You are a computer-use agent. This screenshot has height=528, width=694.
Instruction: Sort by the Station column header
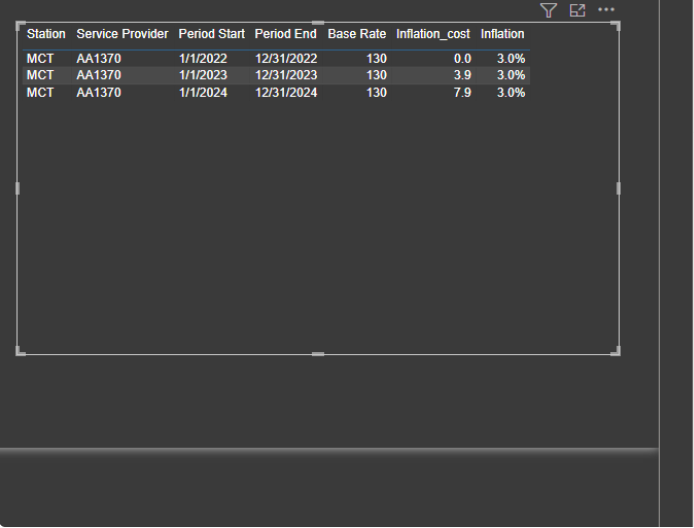[46, 34]
